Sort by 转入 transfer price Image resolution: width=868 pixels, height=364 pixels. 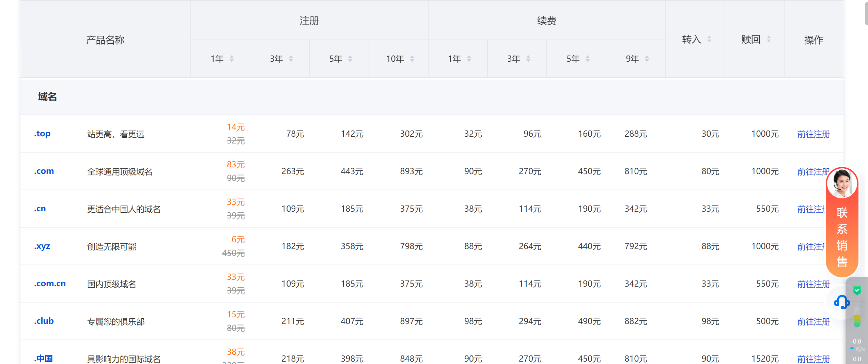point(709,39)
